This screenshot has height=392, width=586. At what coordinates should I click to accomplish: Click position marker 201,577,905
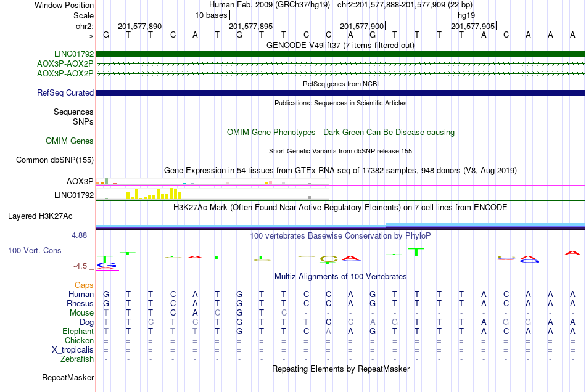coord(473,26)
